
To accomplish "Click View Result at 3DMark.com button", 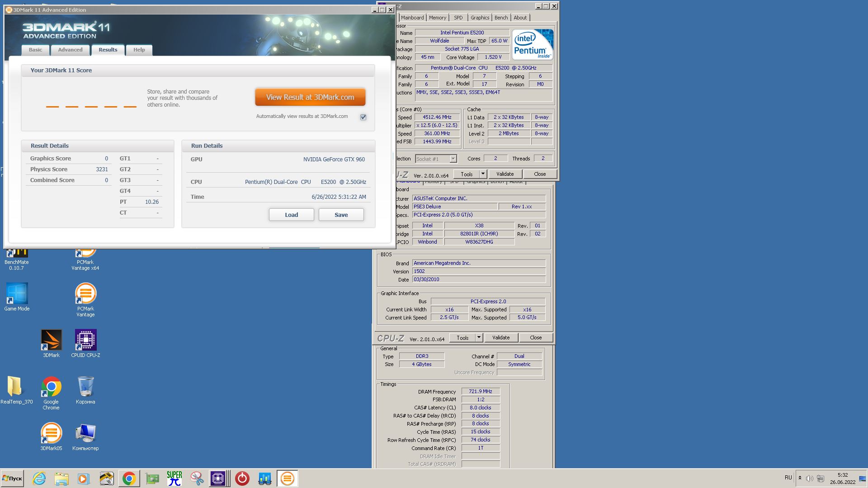I will click(x=310, y=97).
